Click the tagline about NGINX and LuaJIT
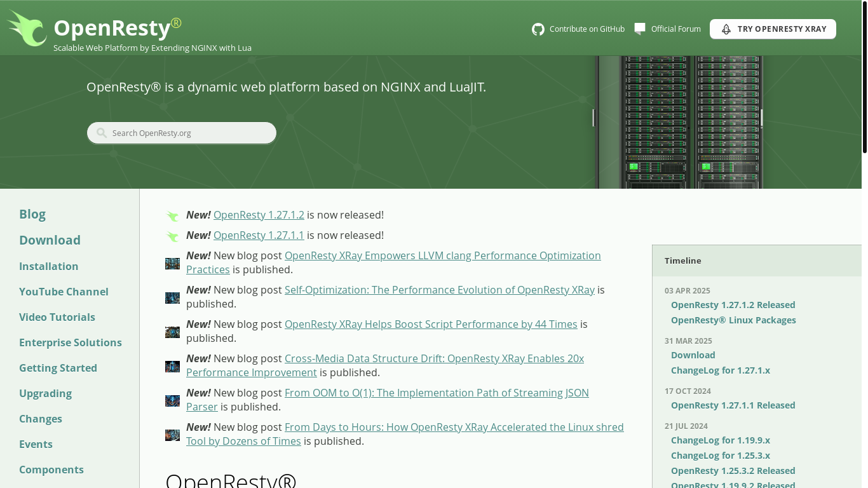The width and height of the screenshot is (868, 488). click(286, 87)
